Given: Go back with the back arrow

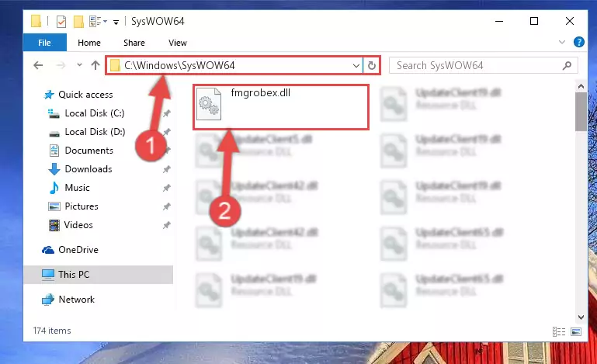Looking at the screenshot, I should [38, 65].
